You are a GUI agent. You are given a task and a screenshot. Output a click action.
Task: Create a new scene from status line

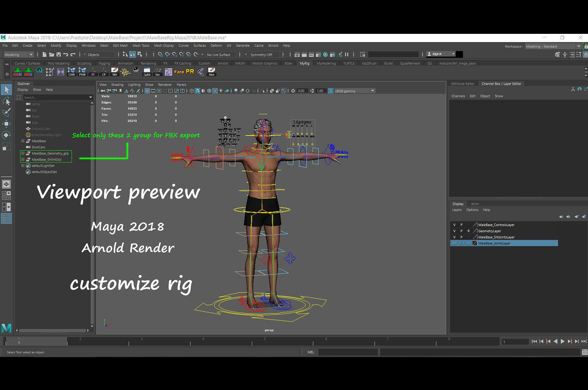click(44, 54)
